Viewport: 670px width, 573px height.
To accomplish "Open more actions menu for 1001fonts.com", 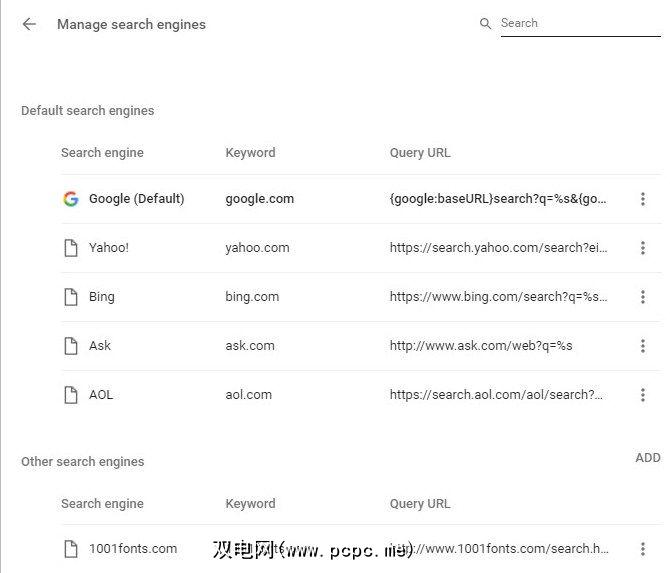I will (x=642, y=548).
